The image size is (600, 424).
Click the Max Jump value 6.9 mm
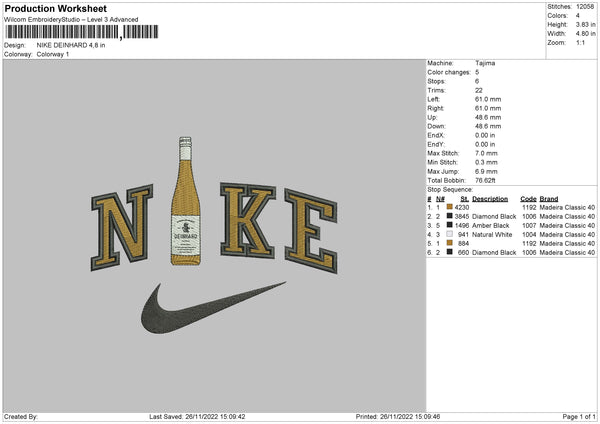point(486,171)
